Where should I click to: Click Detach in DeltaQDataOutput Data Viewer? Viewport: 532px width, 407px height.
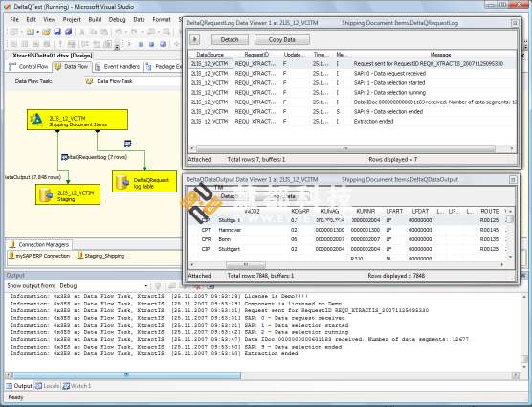pyautogui.click(x=230, y=196)
